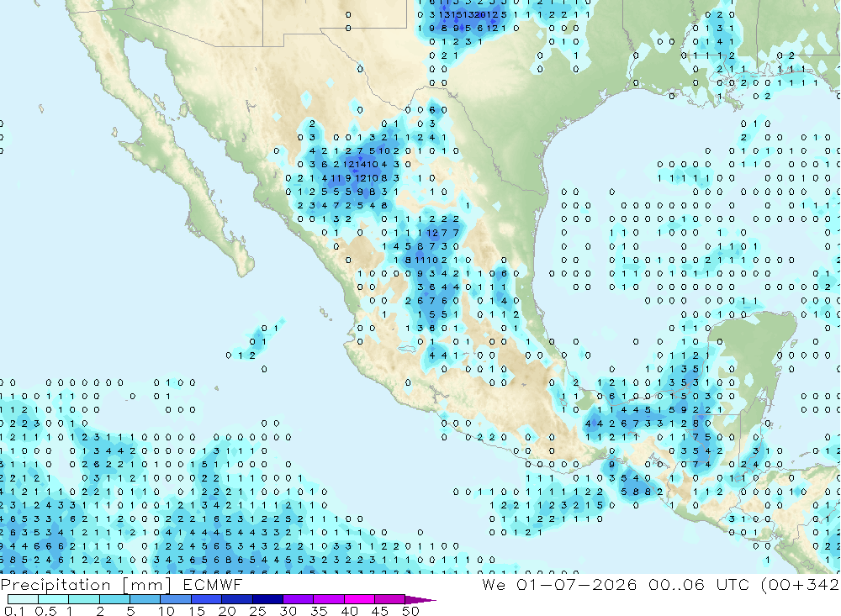Click the legend swatch between 20 and 25
841x616 pixels.
(x=236, y=599)
